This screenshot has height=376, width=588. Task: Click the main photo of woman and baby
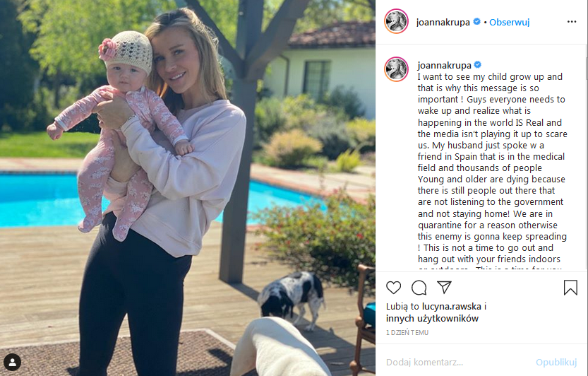click(188, 188)
